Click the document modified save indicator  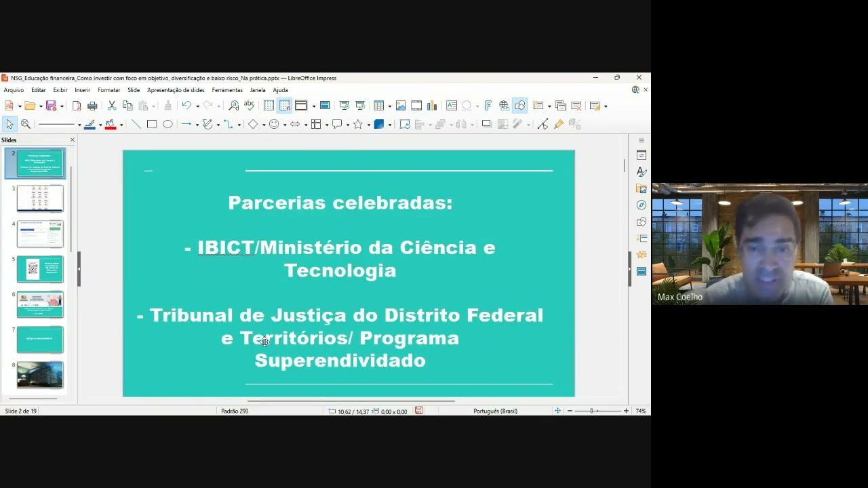[419, 411]
